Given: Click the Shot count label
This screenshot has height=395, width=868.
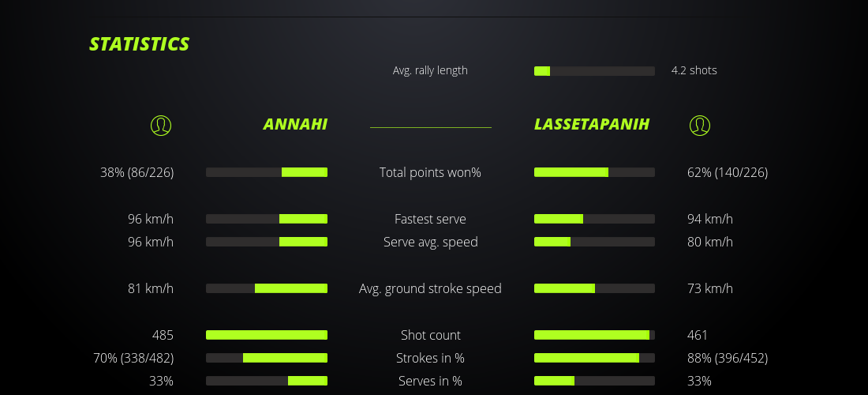Looking at the screenshot, I should [430, 335].
